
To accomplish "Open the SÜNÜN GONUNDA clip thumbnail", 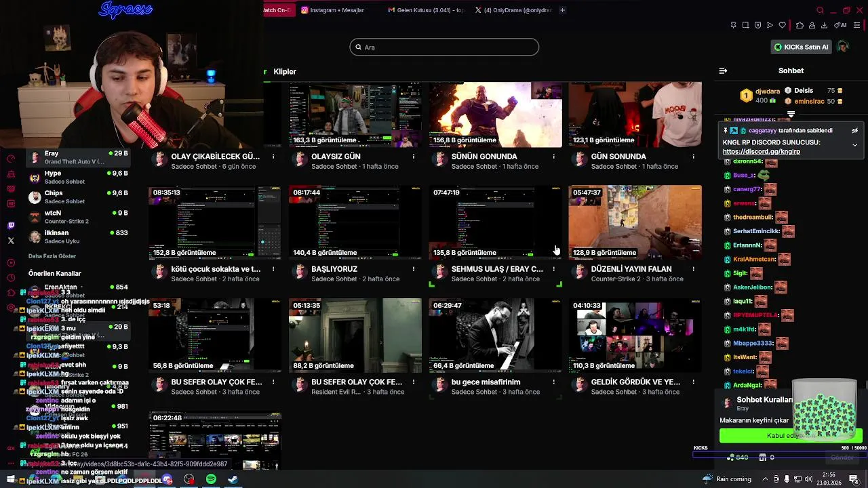I will click(495, 115).
